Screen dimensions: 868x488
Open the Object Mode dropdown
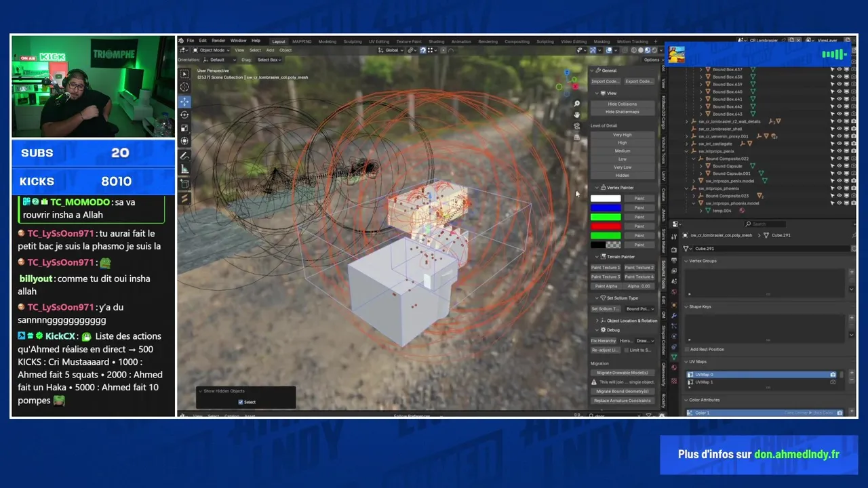[x=211, y=50]
